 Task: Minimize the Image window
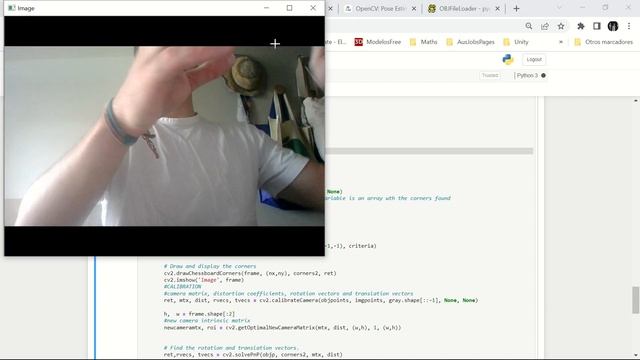point(266,8)
